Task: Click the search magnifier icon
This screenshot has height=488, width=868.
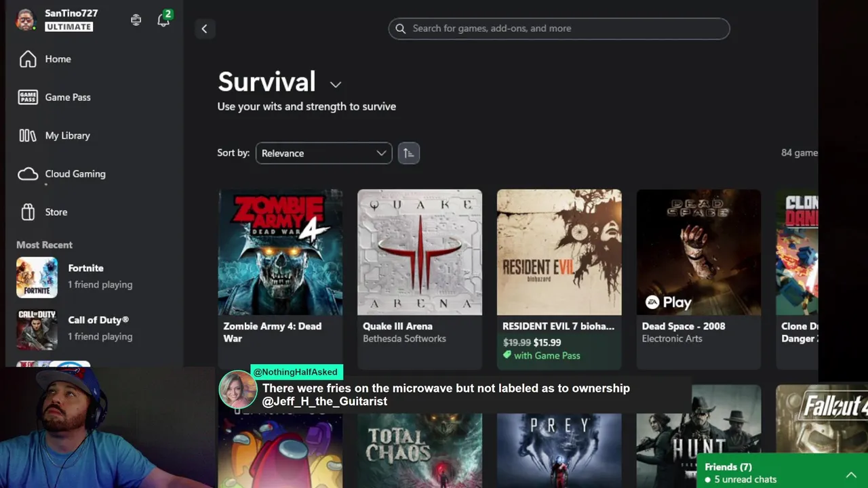Action: (x=401, y=28)
